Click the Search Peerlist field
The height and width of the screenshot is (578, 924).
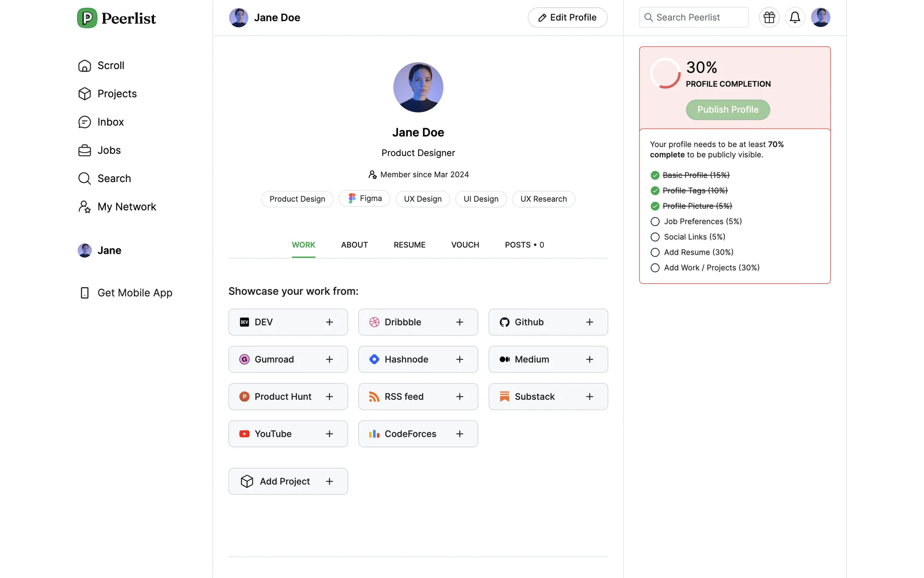pos(693,17)
